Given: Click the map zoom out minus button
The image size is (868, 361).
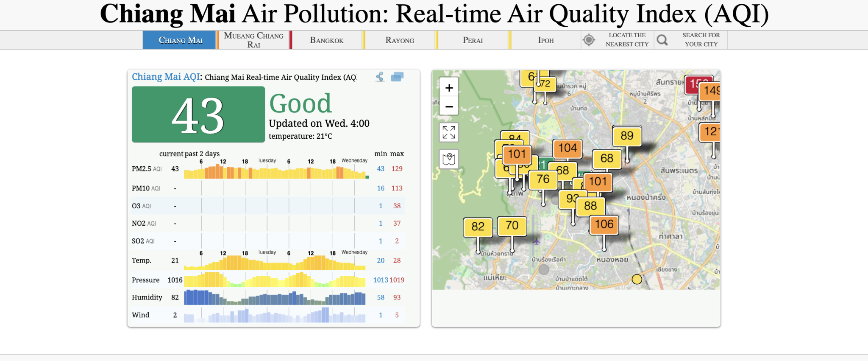Looking at the screenshot, I should coord(449,106).
